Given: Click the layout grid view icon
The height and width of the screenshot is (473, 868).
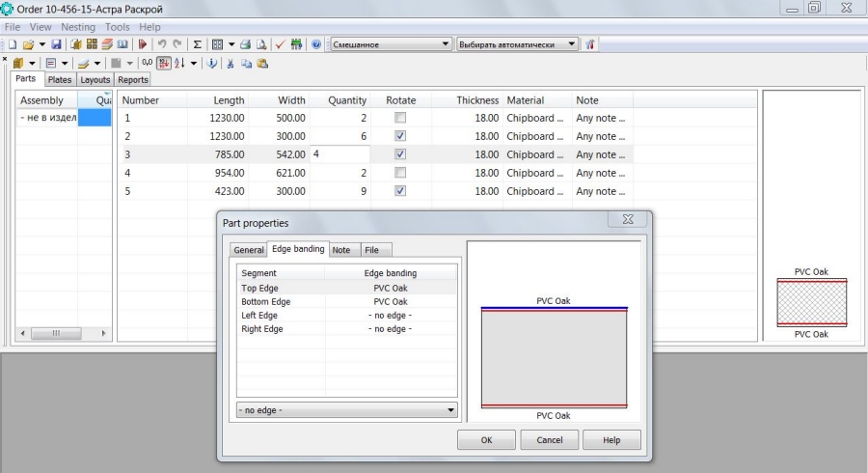Looking at the screenshot, I should pos(218,44).
